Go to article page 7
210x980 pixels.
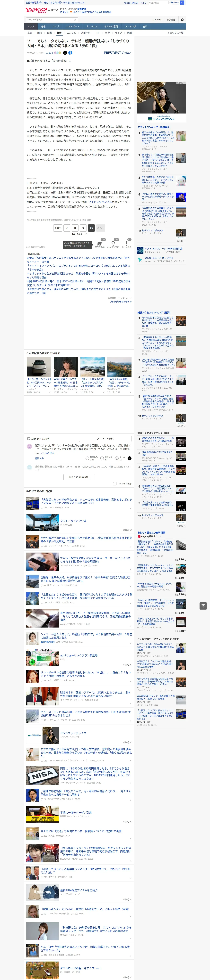67,228
